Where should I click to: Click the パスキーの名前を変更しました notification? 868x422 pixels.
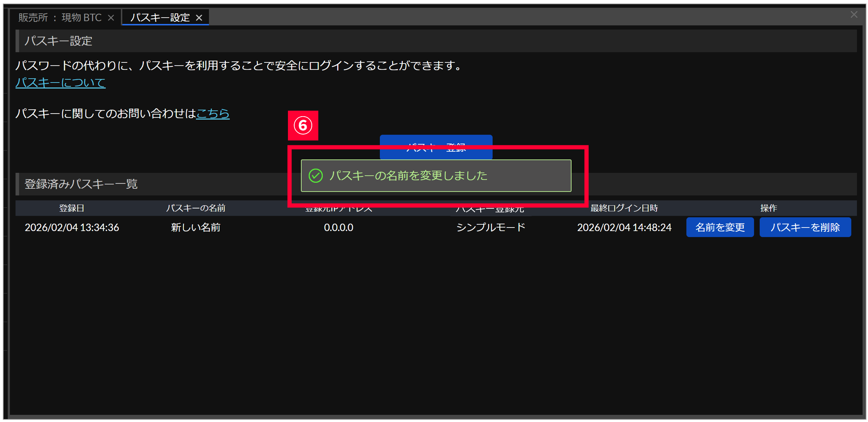coord(436,176)
